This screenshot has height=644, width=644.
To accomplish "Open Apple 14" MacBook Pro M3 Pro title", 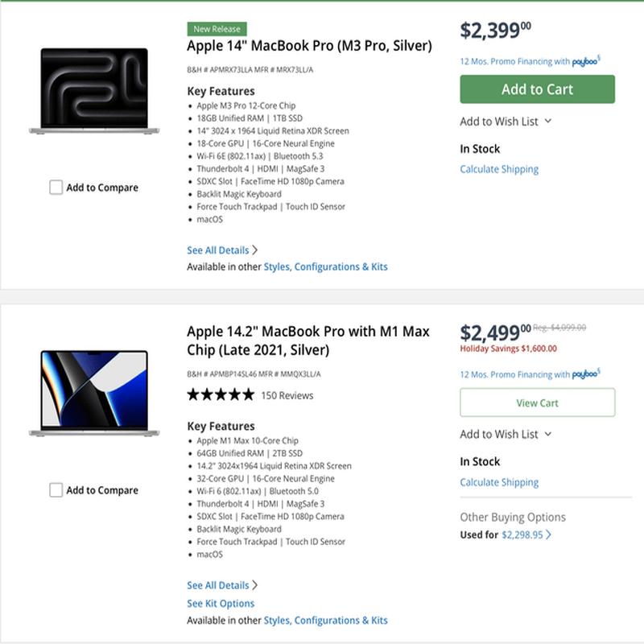I will coord(309,46).
